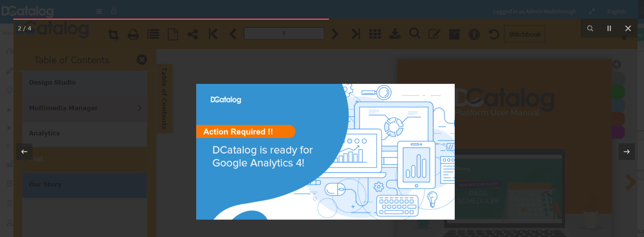Go to previous lightbox image arrow

[24, 152]
